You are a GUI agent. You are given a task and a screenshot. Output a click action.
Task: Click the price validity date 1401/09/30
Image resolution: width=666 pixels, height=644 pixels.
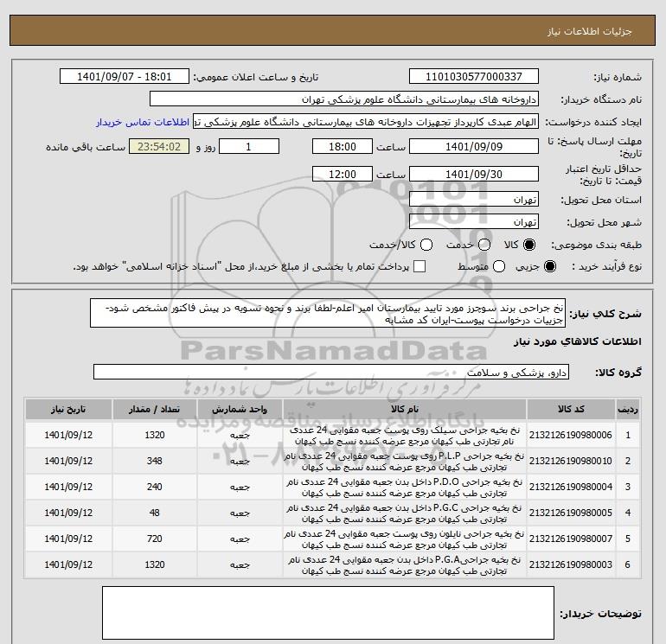[474, 174]
